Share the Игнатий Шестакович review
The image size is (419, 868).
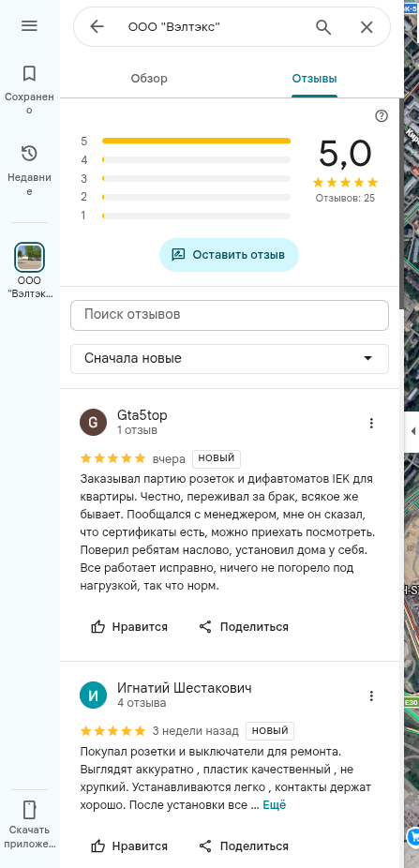[x=244, y=846]
